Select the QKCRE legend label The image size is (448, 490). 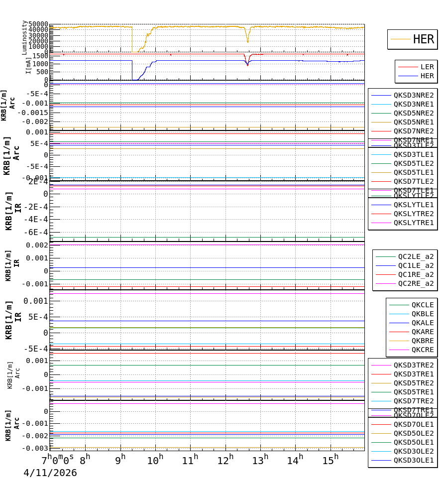click(x=423, y=350)
